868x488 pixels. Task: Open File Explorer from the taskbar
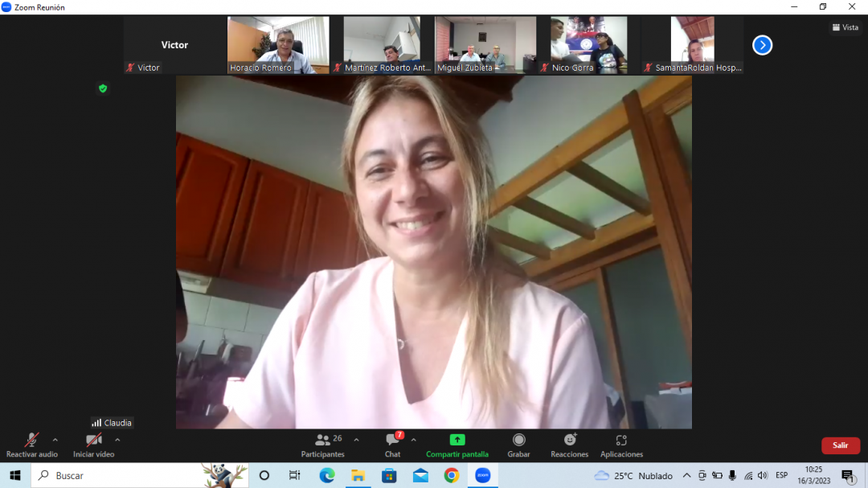358,475
